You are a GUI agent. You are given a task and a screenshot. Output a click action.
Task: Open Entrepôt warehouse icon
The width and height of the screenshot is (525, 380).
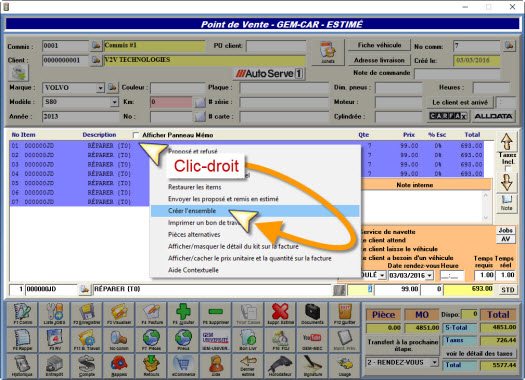(x=54, y=366)
